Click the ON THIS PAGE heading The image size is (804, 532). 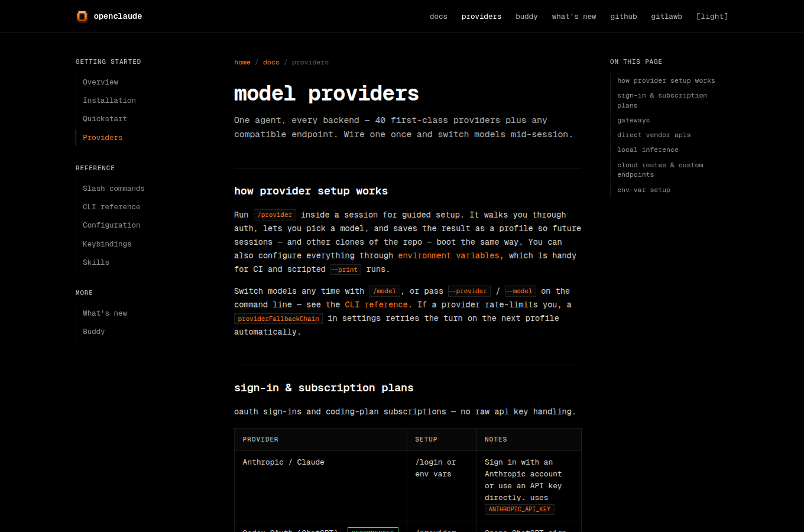tap(636, 61)
